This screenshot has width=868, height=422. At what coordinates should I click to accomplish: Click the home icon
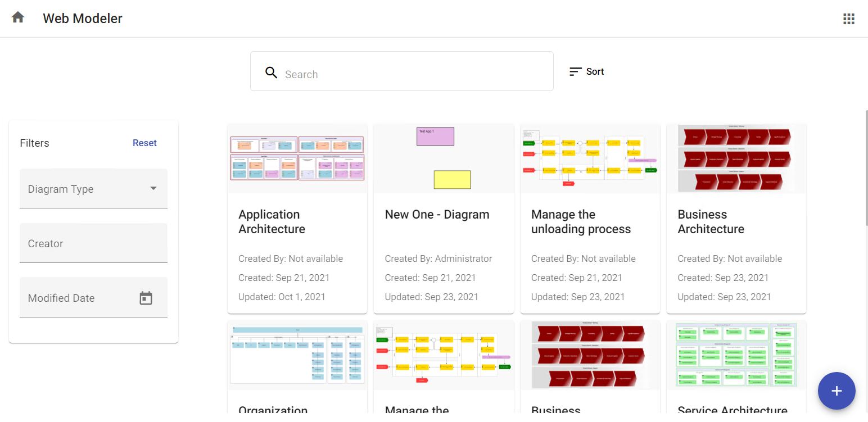click(x=18, y=17)
